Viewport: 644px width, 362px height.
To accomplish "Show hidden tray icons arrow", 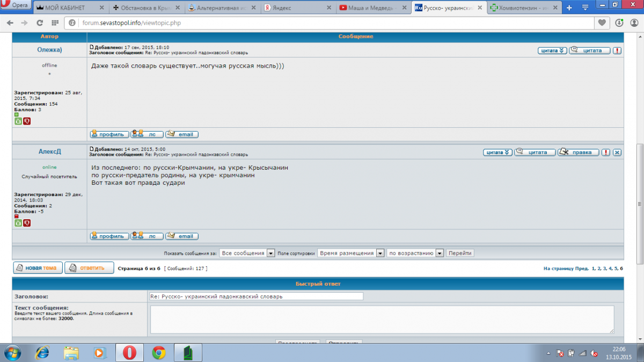I will coord(548,353).
